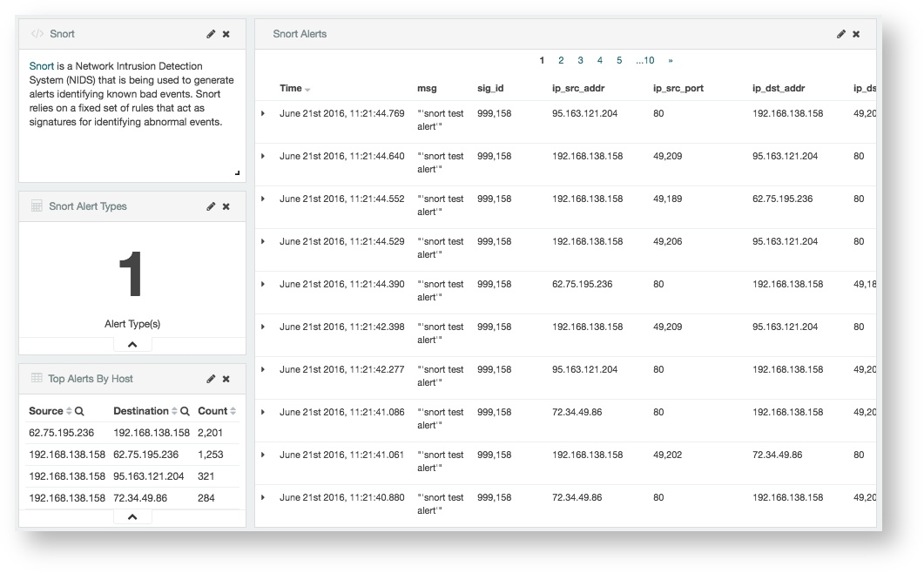
Task: Open the Snort hyperlink in the description
Action: (x=40, y=65)
